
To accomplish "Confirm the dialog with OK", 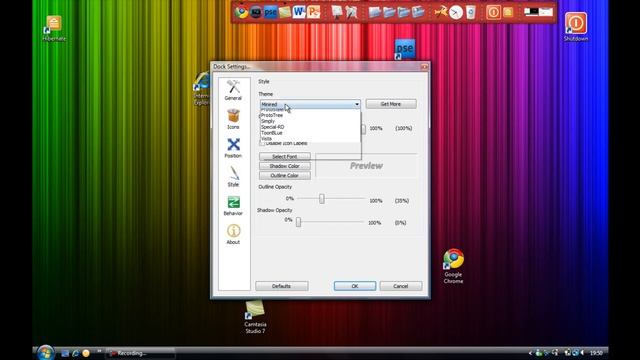I will pyautogui.click(x=355, y=286).
